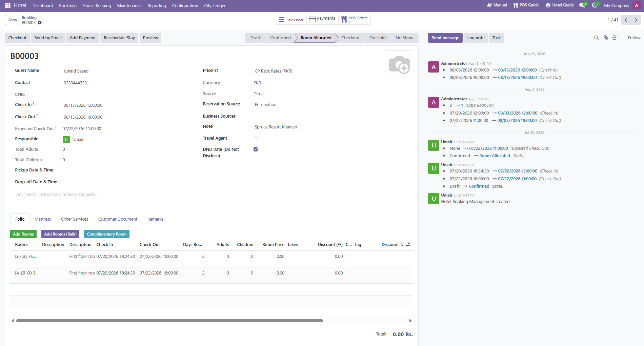Go to the previous record arrow
Viewport: 644px width, 346px height.
point(626,20)
